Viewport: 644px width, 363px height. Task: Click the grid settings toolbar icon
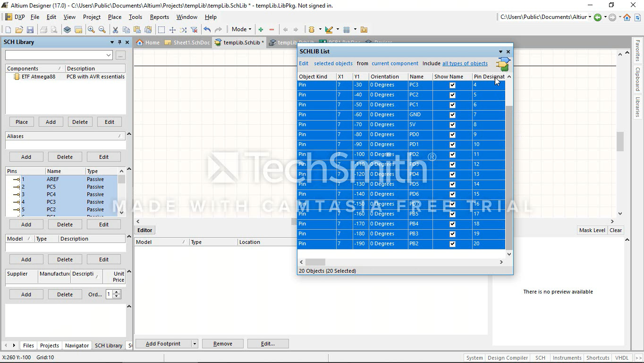point(347,30)
